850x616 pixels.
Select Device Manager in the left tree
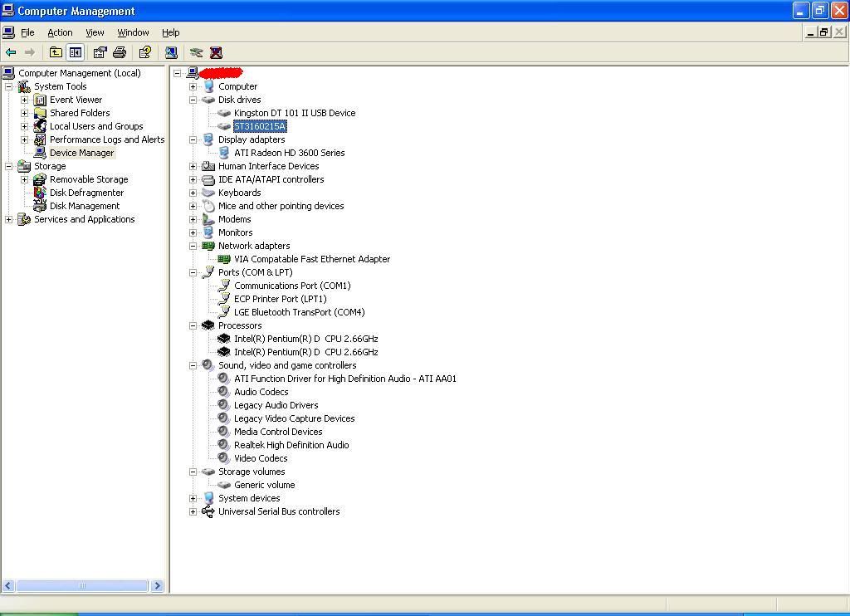tap(82, 153)
